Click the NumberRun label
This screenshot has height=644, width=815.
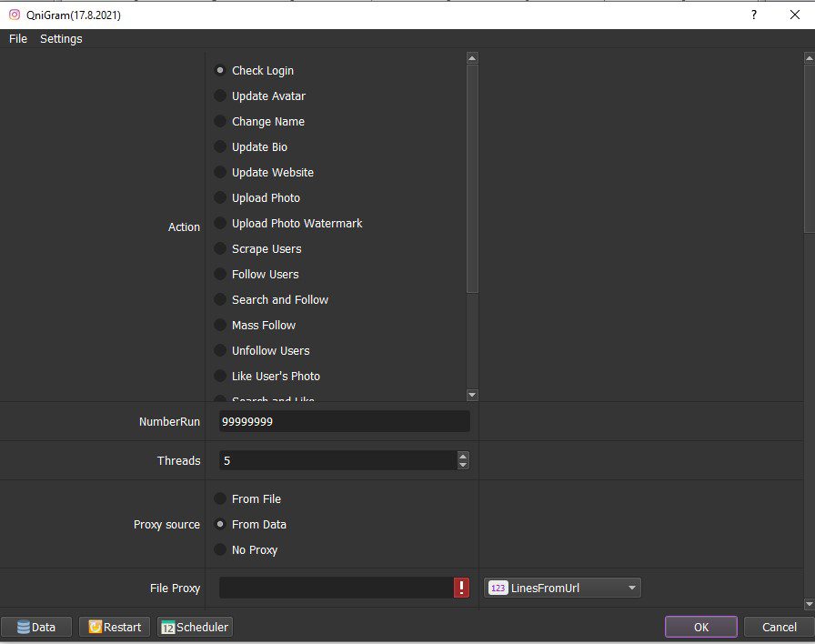(x=169, y=421)
